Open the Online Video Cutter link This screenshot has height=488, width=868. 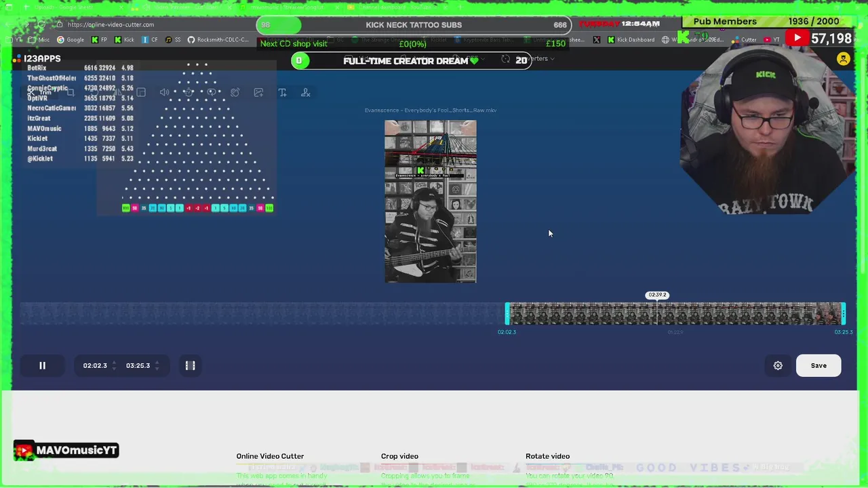270,456
